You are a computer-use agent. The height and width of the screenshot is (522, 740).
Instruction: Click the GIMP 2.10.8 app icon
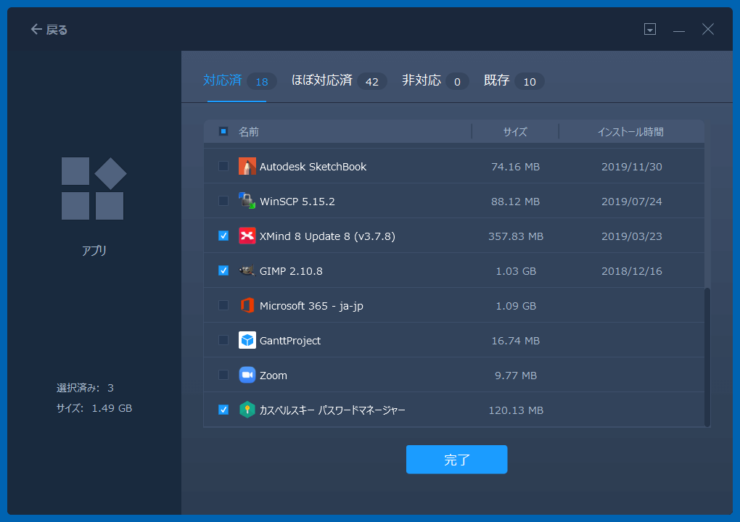click(247, 270)
